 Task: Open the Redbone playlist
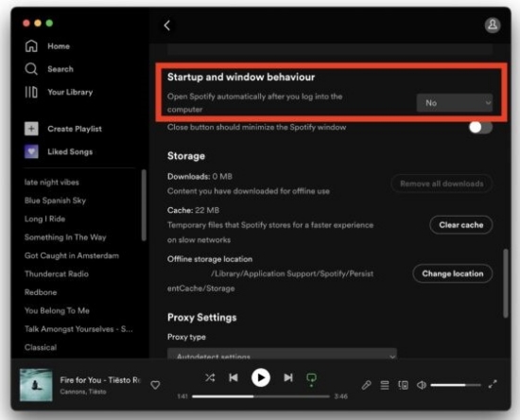point(41,292)
